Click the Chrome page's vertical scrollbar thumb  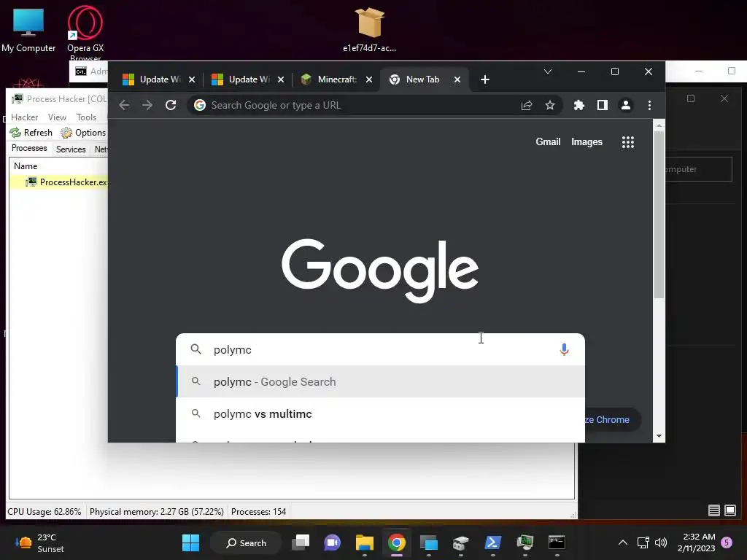tap(659, 214)
